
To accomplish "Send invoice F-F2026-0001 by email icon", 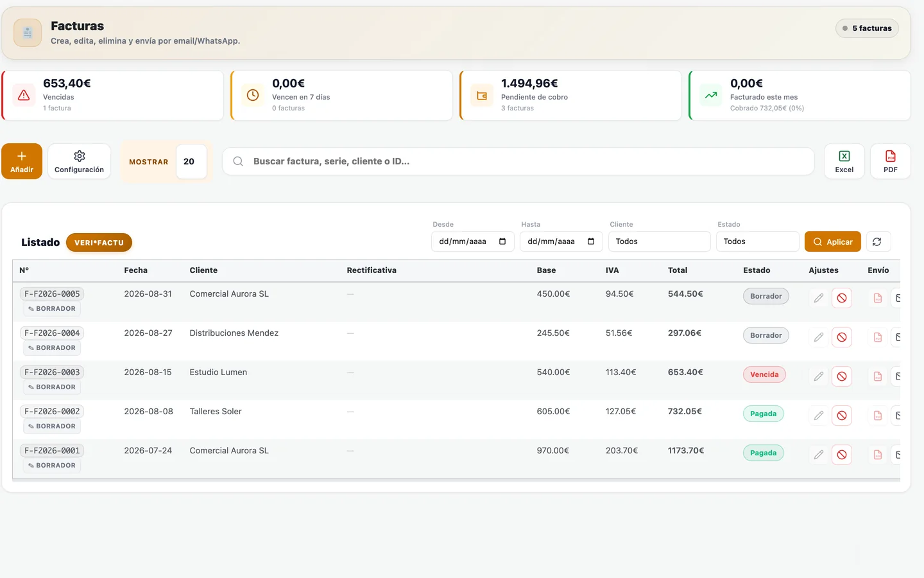I will (897, 455).
